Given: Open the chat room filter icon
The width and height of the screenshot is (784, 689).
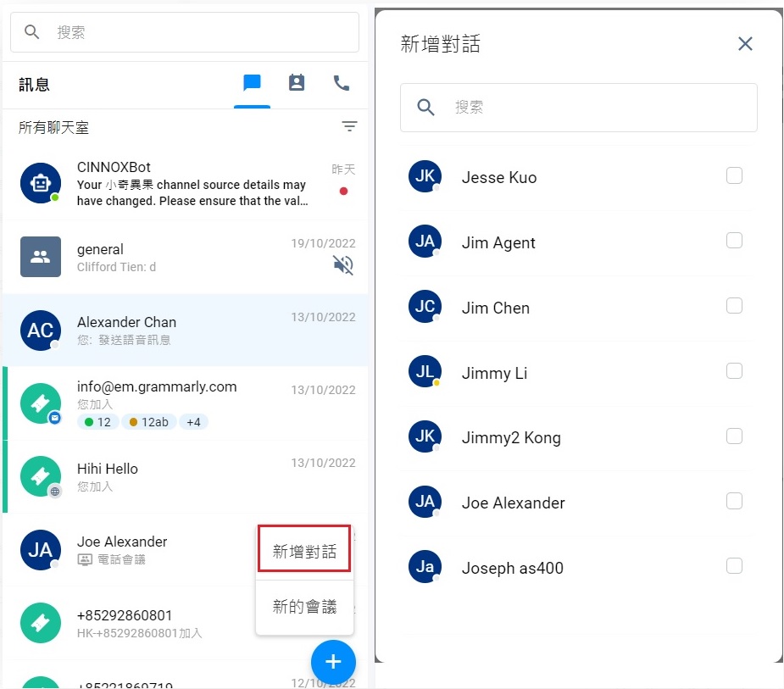Looking at the screenshot, I should click(349, 126).
